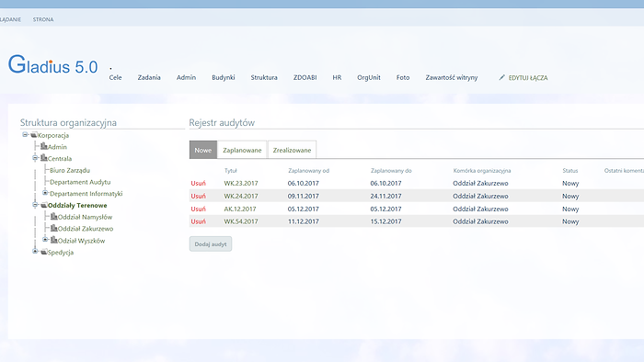
Task: Select the Nowe audits tab
Action: point(203,150)
